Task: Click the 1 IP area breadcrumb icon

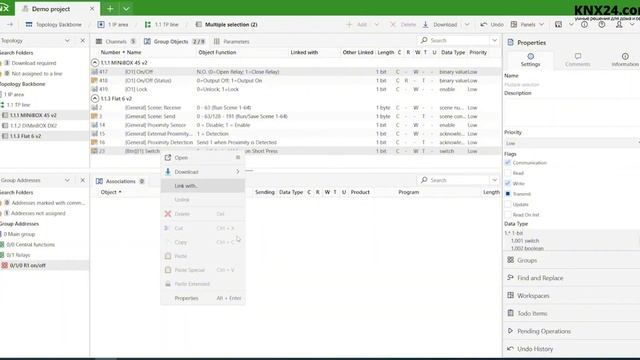Action: pos(101,24)
